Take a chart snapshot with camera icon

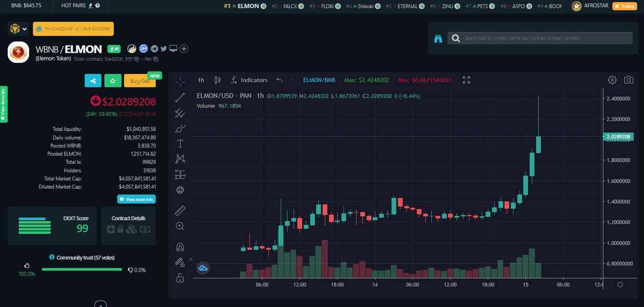(628, 80)
